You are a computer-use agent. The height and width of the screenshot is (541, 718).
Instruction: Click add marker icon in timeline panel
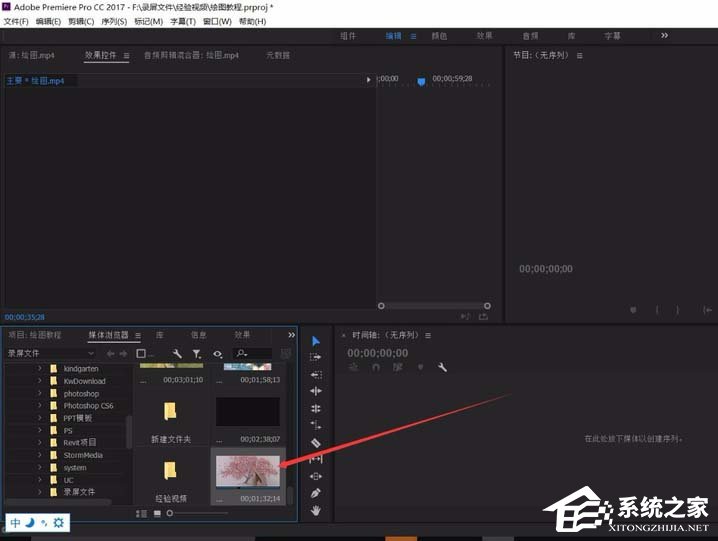(420, 367)
